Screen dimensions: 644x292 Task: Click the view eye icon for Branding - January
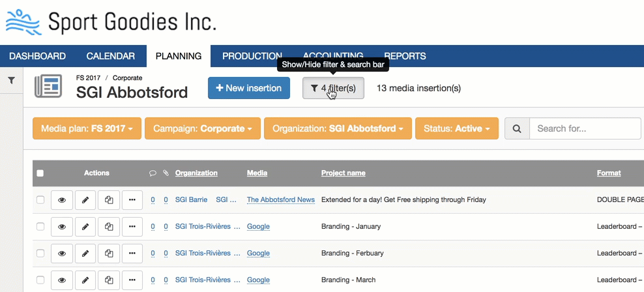click(62, 226)
